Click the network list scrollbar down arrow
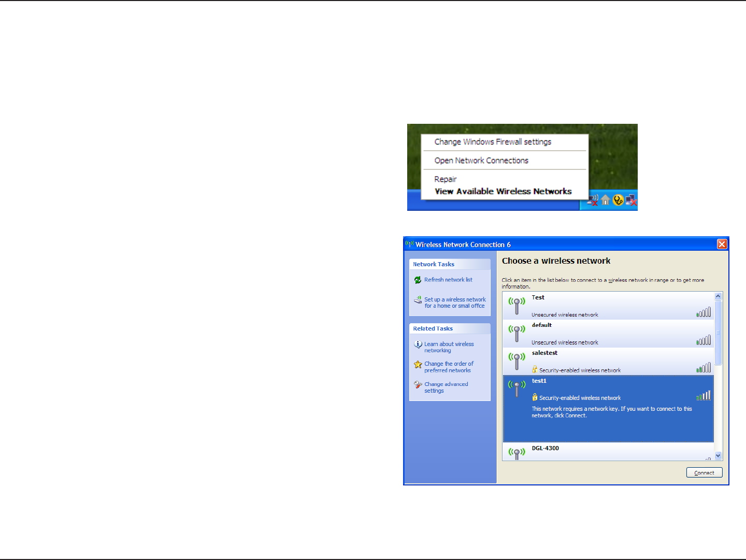The image size is (746, 560). [718, 456]
